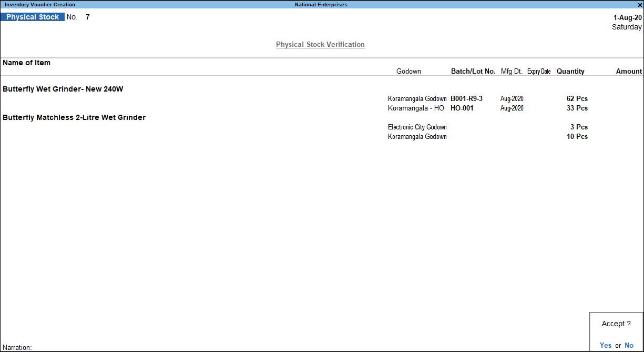Click batch number B001-R9-3
This screenshot has height=352, width=644.
coord(466,98)
